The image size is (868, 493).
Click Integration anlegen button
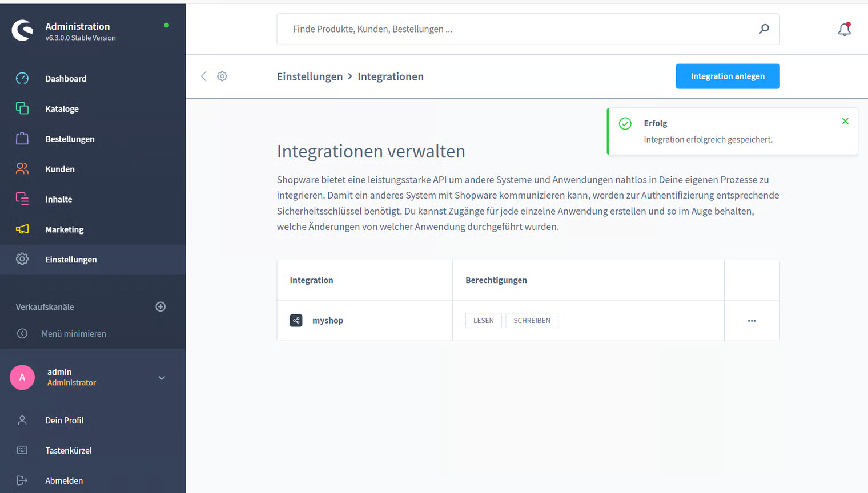tap(728, 76)
